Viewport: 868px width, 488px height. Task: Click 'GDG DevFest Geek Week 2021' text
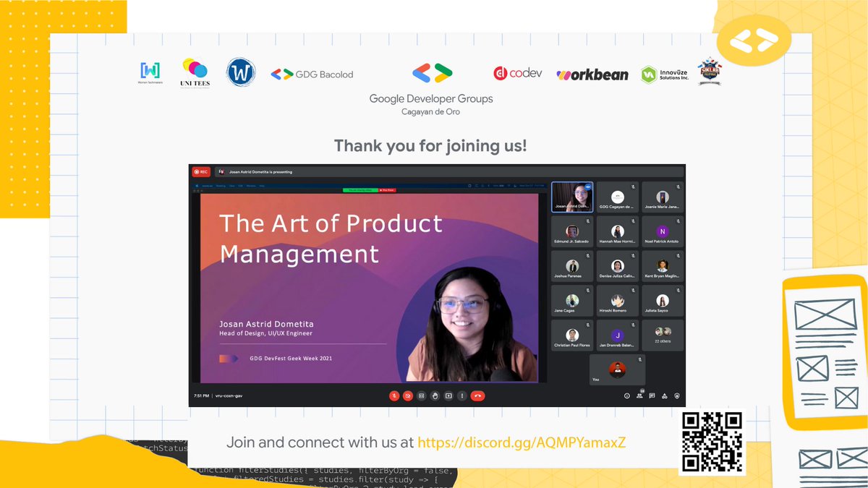(291, 358)
